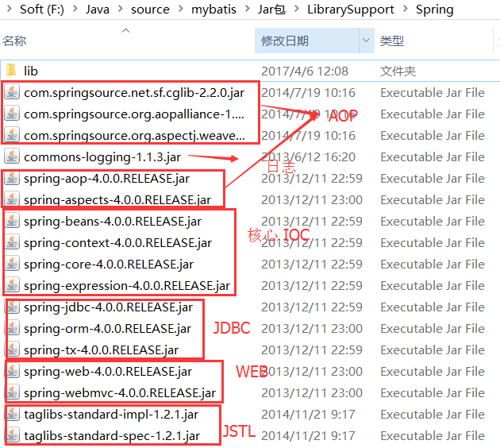This screenshot has height=448, width=500.
Task: Select spring-aspects-4.0.0.RELEASE.jar file name
Action: coord(117,199)
